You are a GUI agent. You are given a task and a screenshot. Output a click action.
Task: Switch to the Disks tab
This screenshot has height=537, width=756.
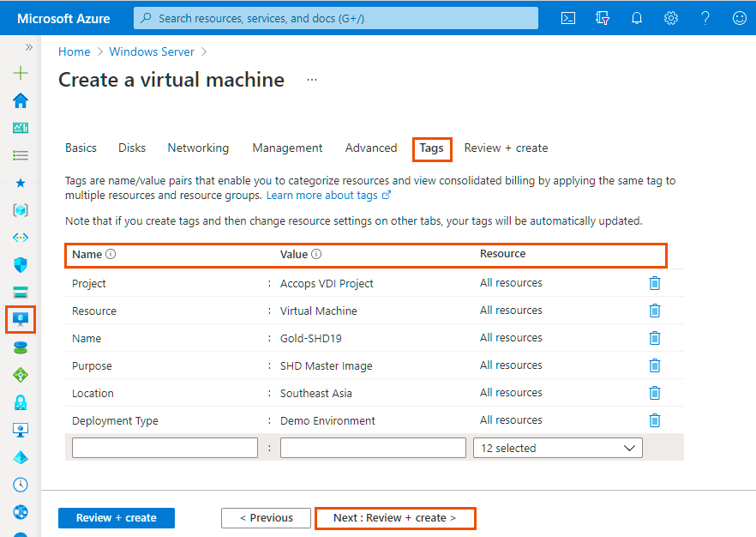132,148
